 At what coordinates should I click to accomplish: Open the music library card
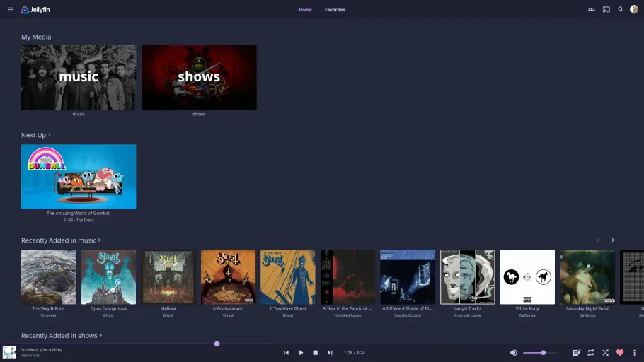coord(79,78)
